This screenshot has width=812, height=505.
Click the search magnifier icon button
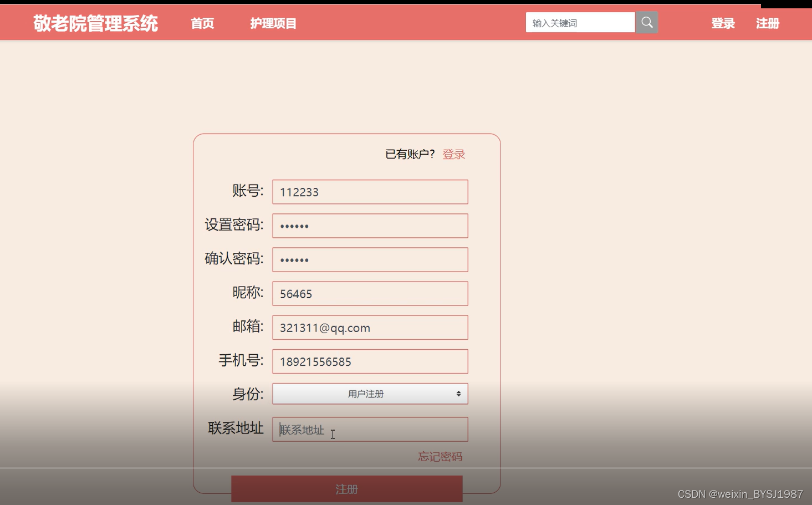pos(646,23)
